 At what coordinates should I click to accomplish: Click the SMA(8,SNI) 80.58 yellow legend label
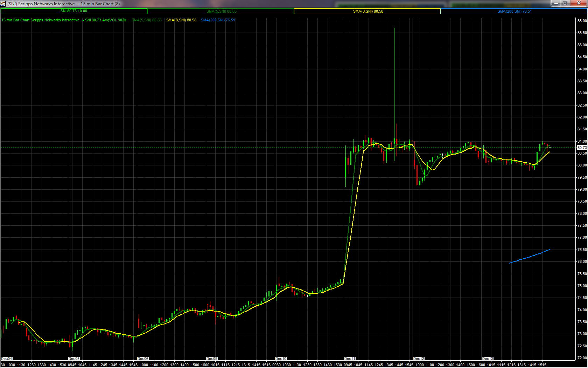(181, 20)
